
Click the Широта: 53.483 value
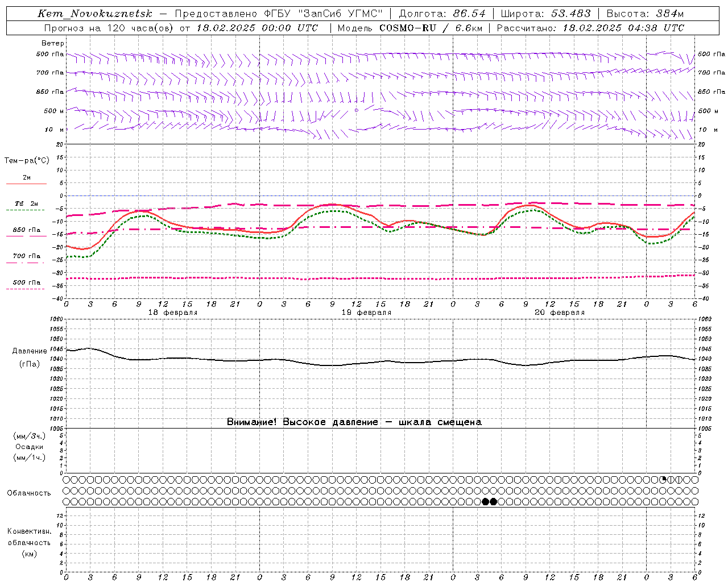point(546,14)
